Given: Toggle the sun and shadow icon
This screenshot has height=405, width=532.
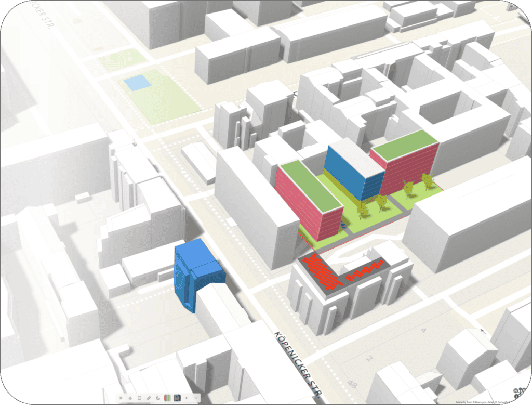Looking at the screenshot, I should click(121, 398).
